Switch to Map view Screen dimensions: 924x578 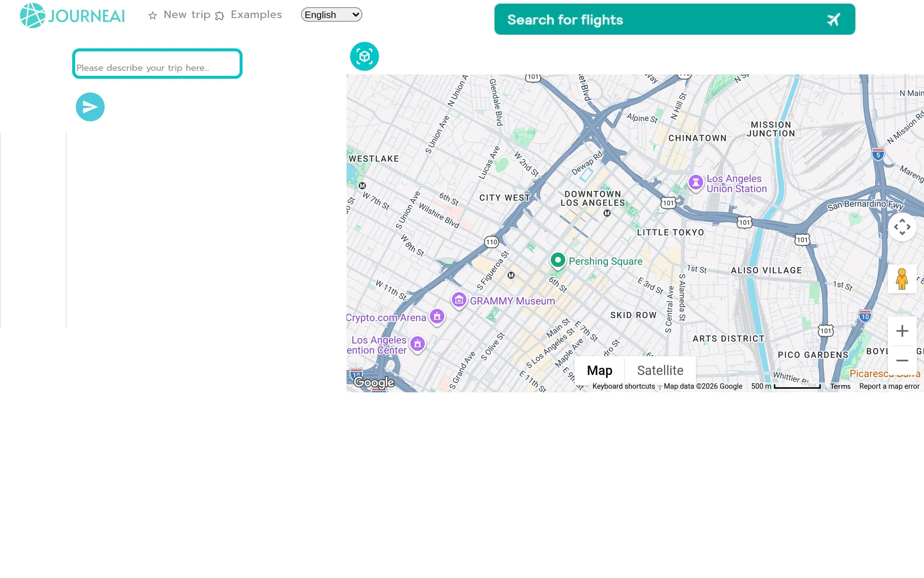(x=600, y=370)
